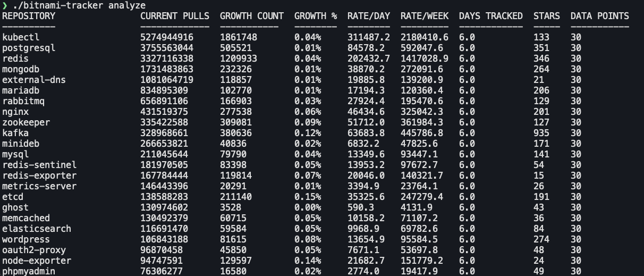Click rabbitmq growth count 166903
Viewport: 644px width, 276px height.
coord(236,101)
